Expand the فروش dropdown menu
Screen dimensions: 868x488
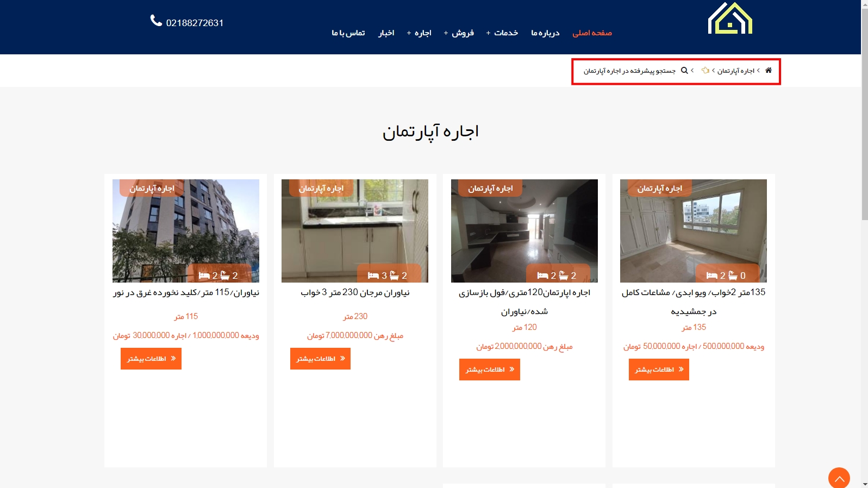coord(459,33)
